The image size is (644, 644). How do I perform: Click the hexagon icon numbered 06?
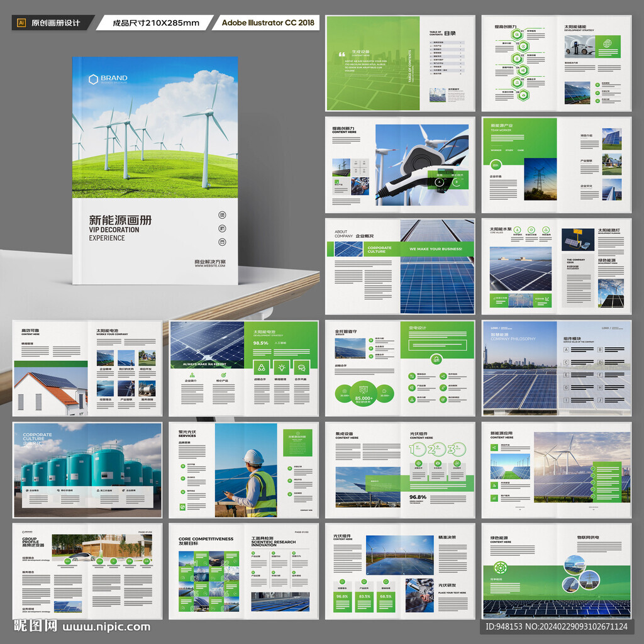523,96
